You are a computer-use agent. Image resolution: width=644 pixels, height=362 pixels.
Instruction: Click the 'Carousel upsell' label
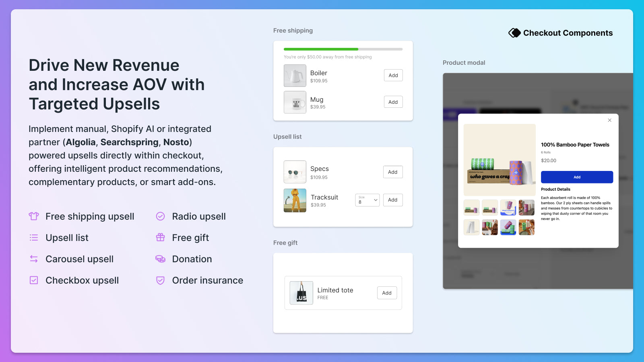[x=80, y=259]
